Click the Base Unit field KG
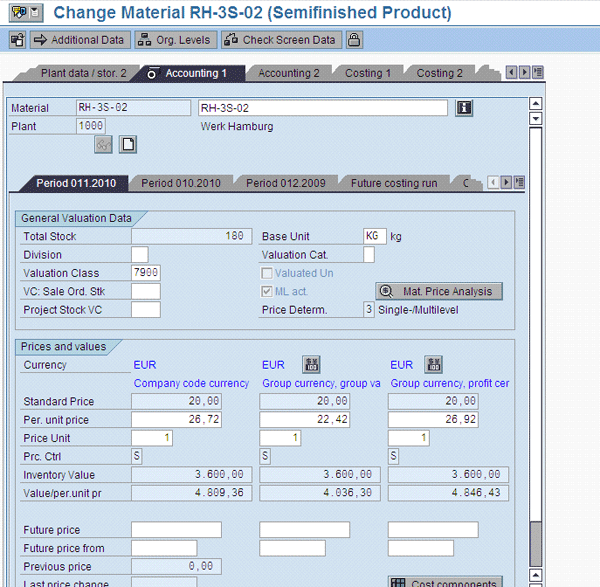 pyautogui.click(x=375, y=236)
